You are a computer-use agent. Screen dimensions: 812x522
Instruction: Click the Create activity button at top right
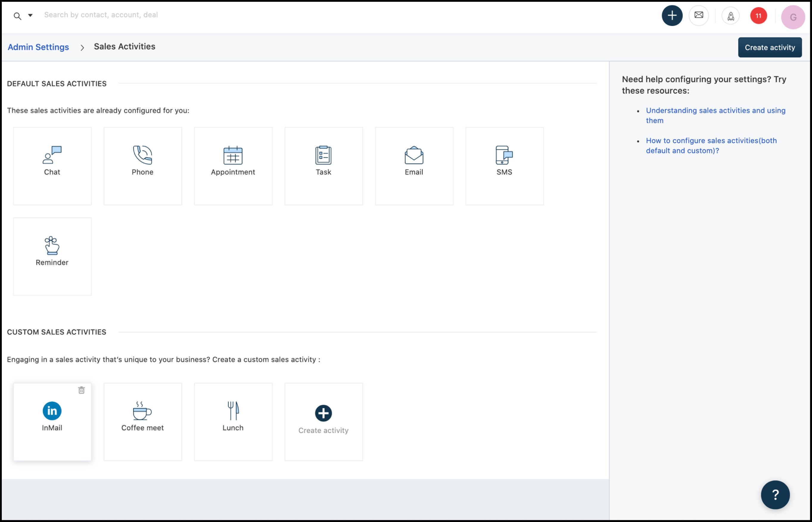770,47
